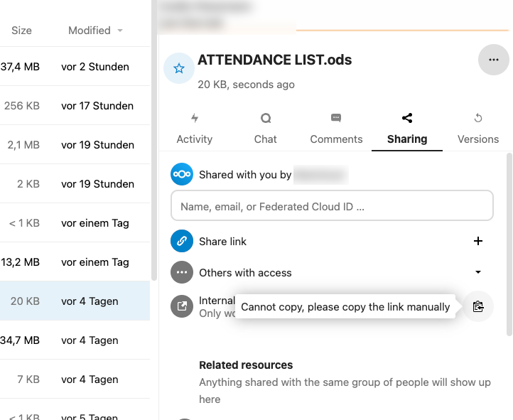The height and width of the screenshot is (420, 513).
Task: Open the three-dot actions menu for the file
Action: click(x=493, y=60)
